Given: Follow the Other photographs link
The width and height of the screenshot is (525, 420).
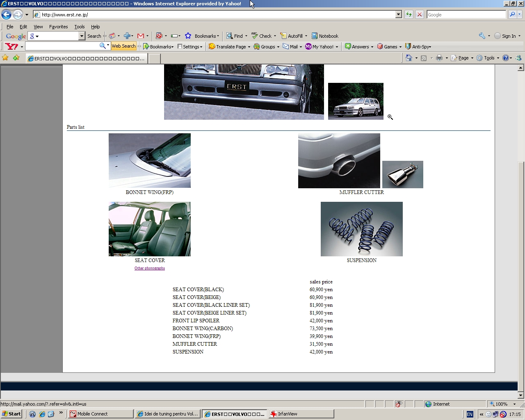Looking at the screenshot, I should coord(150,268).
